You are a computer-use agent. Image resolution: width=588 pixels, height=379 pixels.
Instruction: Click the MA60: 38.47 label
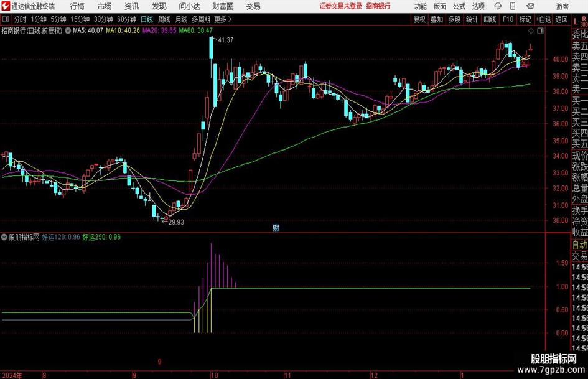point(196,30)
